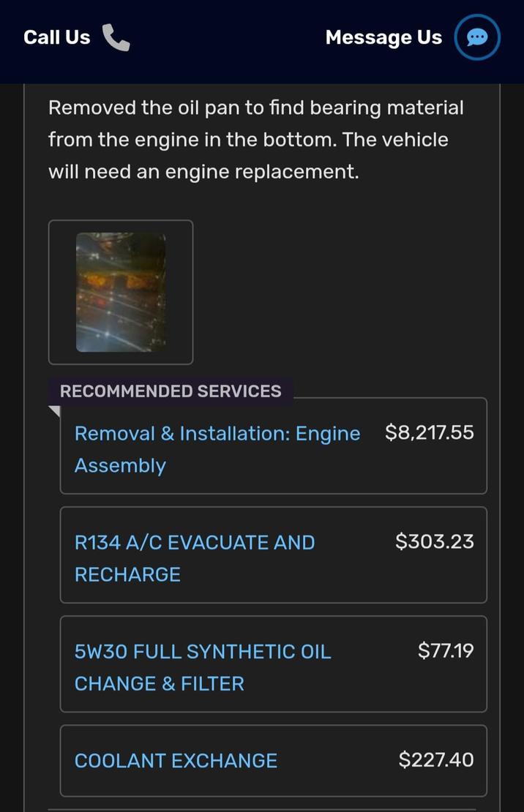Click the circled chat icon in the header
Screen dimensions: 524x812
click(476, 37)
